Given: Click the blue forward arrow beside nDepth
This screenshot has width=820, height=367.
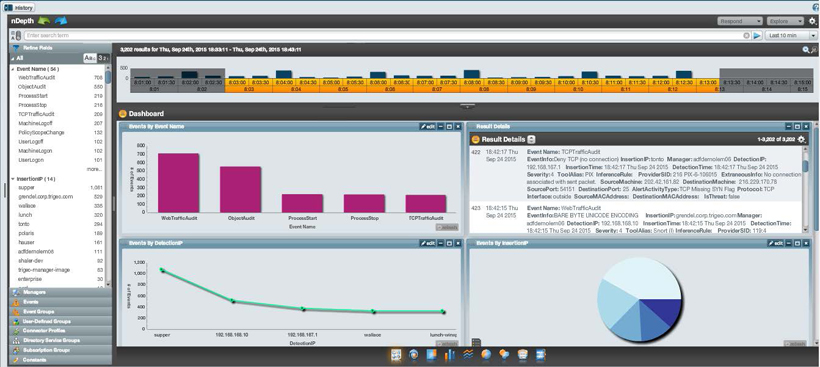Looking at the screenshot, I should (x=61, y=21).
